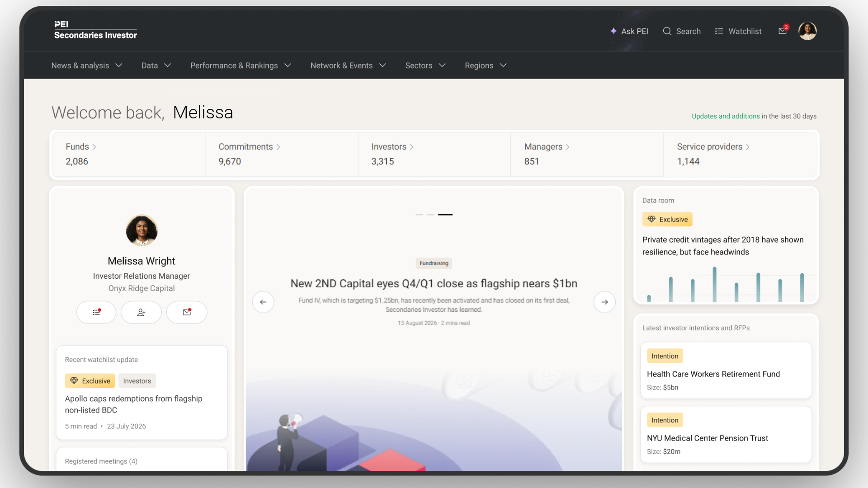Open the user avatar in the header

[x=807, y=31]
